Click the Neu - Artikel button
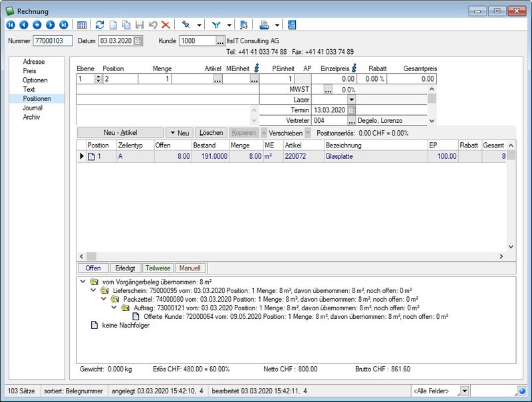The image size is (532, 402). click(120, 133)
